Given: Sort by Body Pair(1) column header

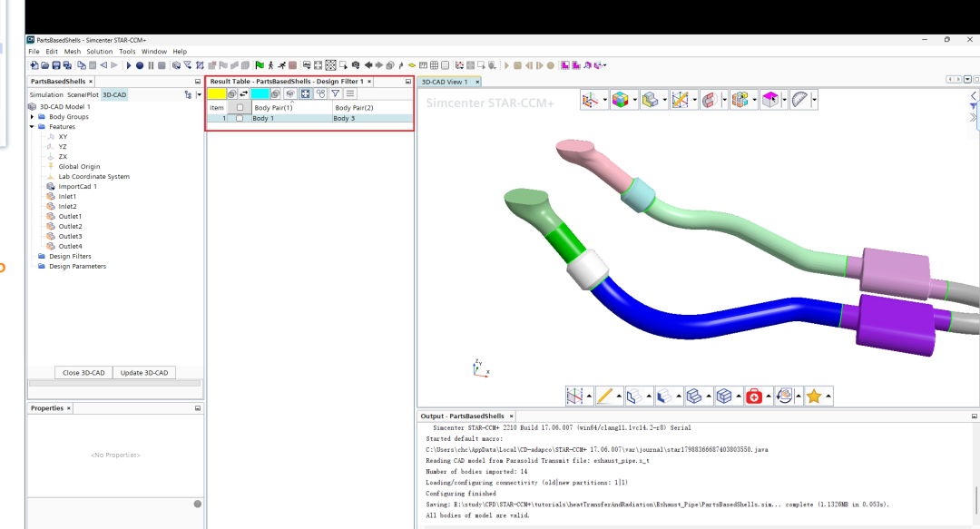Looking at the screenshot, I should point(292,108).
